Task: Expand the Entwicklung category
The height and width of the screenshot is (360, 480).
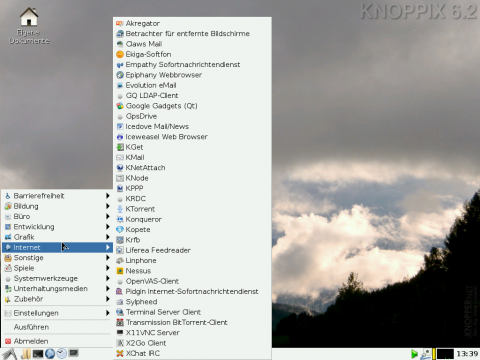Action: (x=57, y=227)
